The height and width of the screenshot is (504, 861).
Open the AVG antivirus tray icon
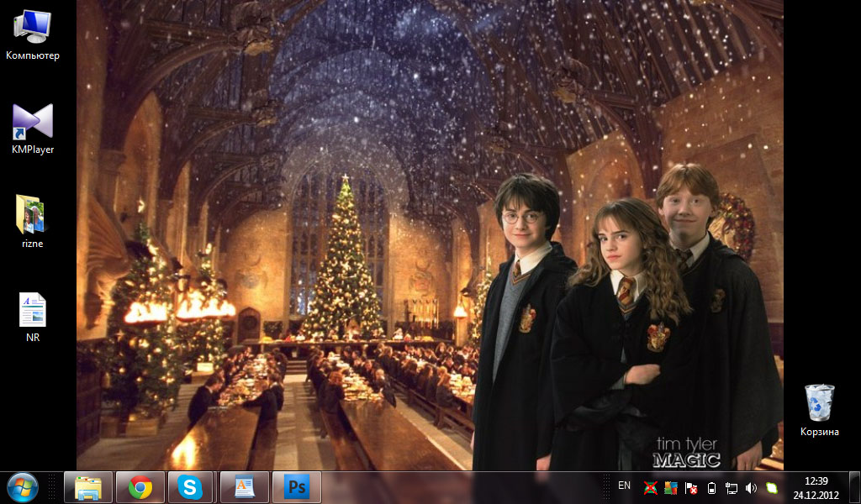(670, 487)
